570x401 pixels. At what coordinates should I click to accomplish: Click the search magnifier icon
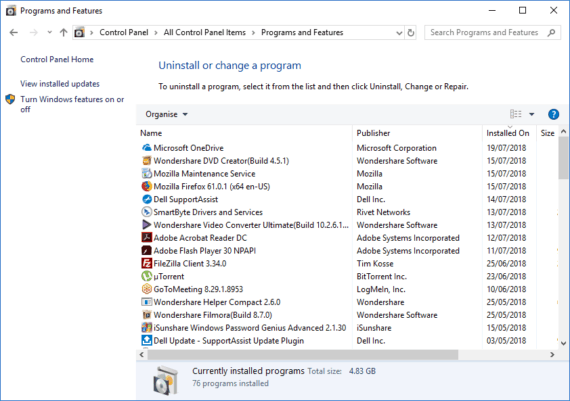pos(551,33)
